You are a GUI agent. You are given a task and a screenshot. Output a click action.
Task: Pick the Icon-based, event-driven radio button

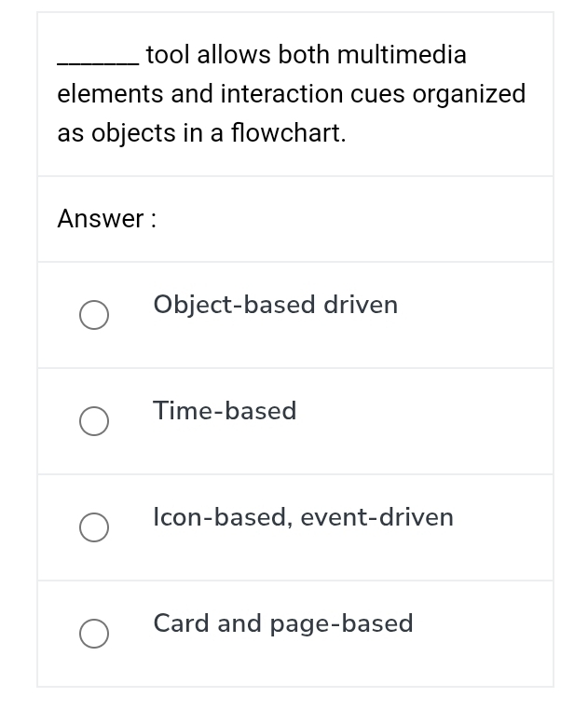point(93,527)
